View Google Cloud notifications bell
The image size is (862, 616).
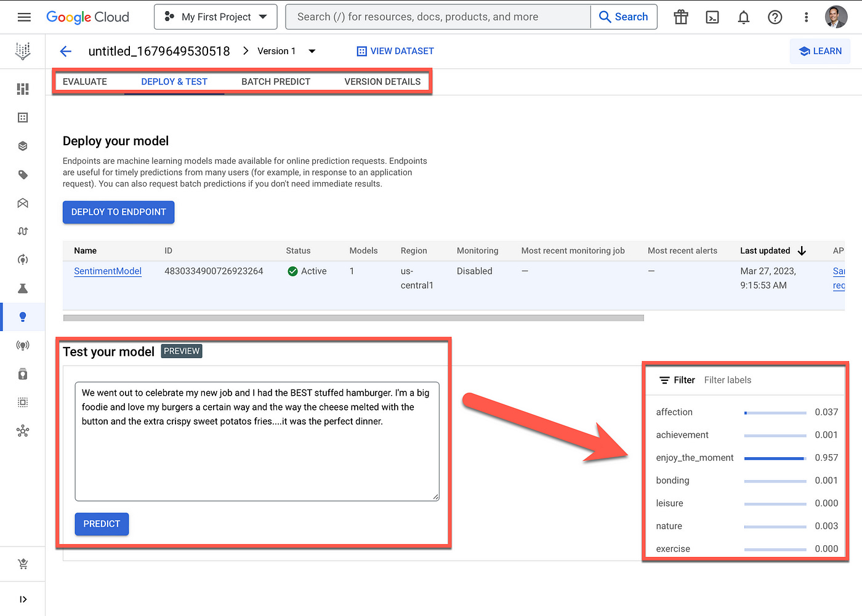(743, 17)
